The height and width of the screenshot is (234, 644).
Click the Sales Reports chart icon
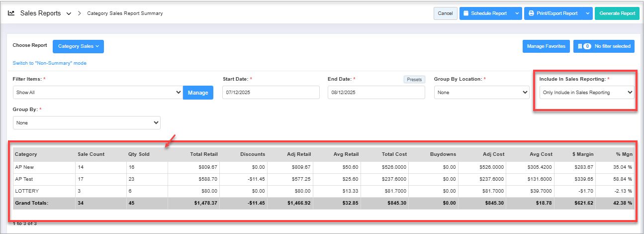coord(11,13)
